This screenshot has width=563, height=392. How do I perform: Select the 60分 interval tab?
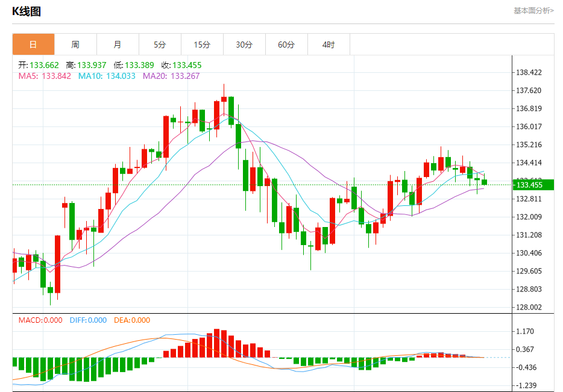coord(286,45)
